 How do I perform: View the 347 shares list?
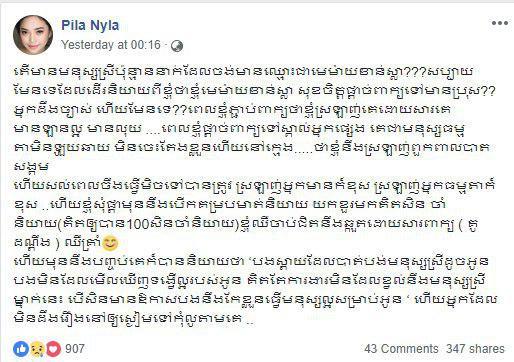coord(476,349)
